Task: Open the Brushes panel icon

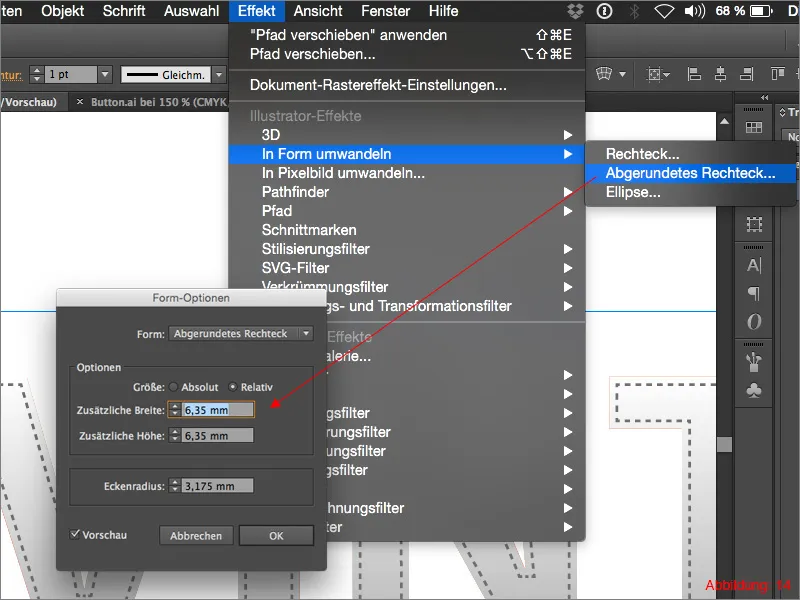Action: 754,362
